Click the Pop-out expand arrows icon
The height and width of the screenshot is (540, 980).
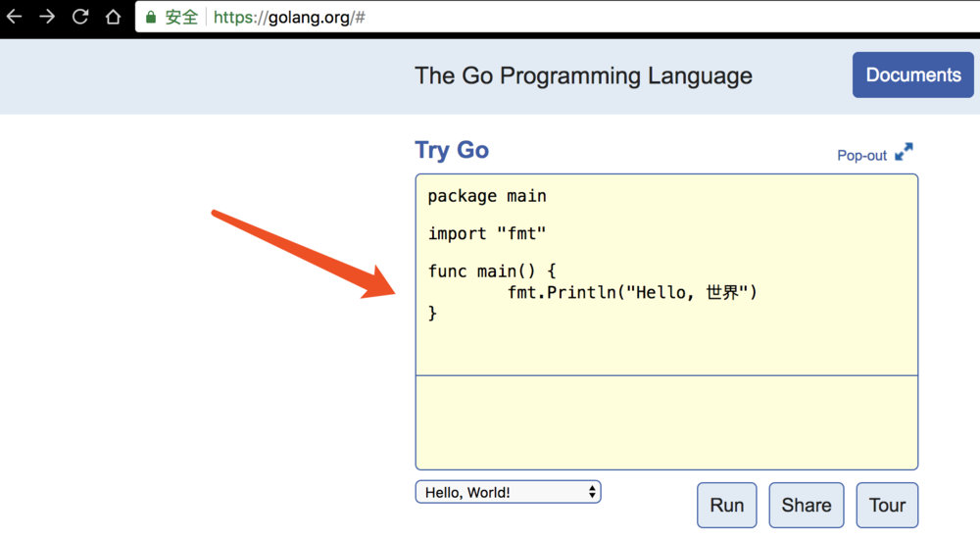904,152
